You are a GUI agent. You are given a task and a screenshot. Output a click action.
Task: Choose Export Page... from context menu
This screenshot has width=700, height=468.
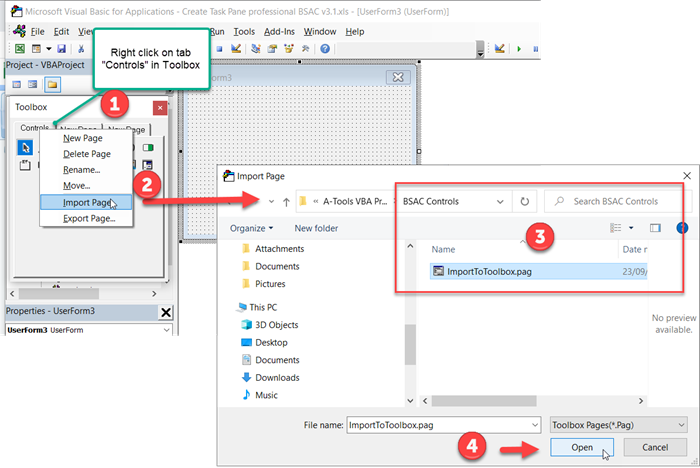click(x=86, y=218)
